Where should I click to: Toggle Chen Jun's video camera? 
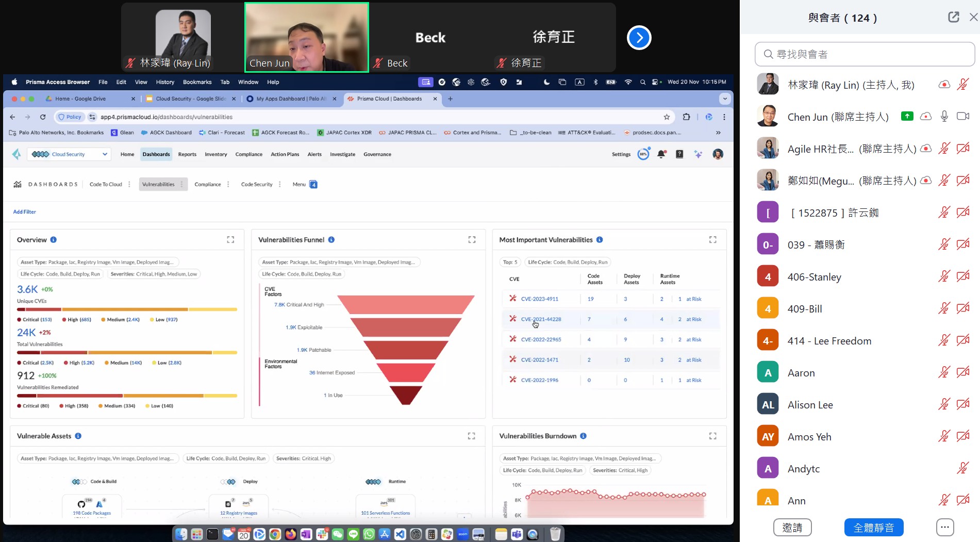tap(962, 117)
